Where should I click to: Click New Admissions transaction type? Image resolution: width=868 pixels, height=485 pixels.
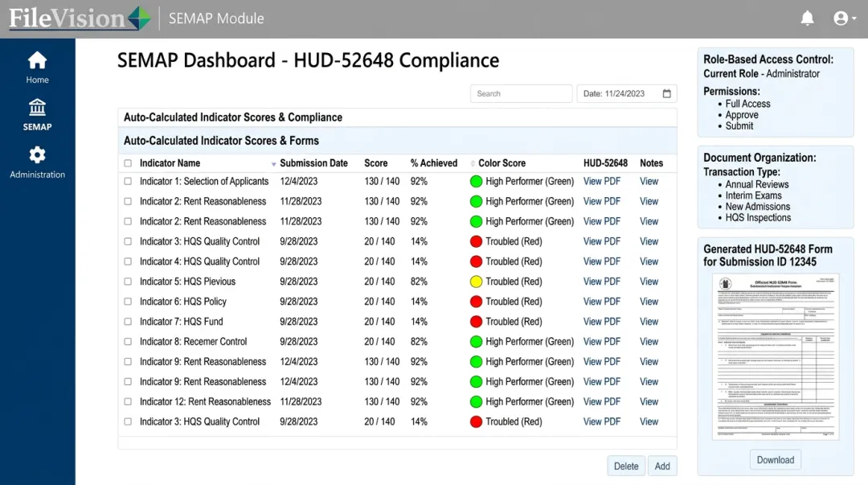758,207
